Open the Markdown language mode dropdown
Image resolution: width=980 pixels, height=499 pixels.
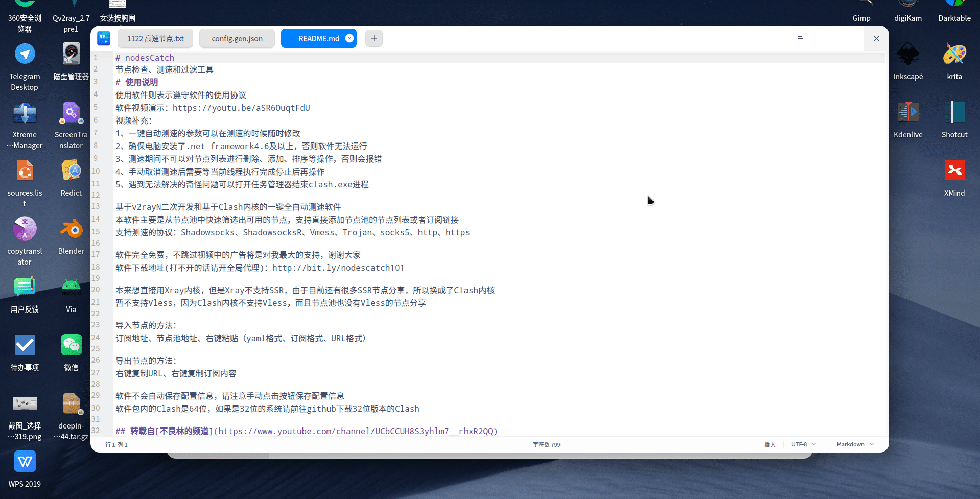click(854, 444)
